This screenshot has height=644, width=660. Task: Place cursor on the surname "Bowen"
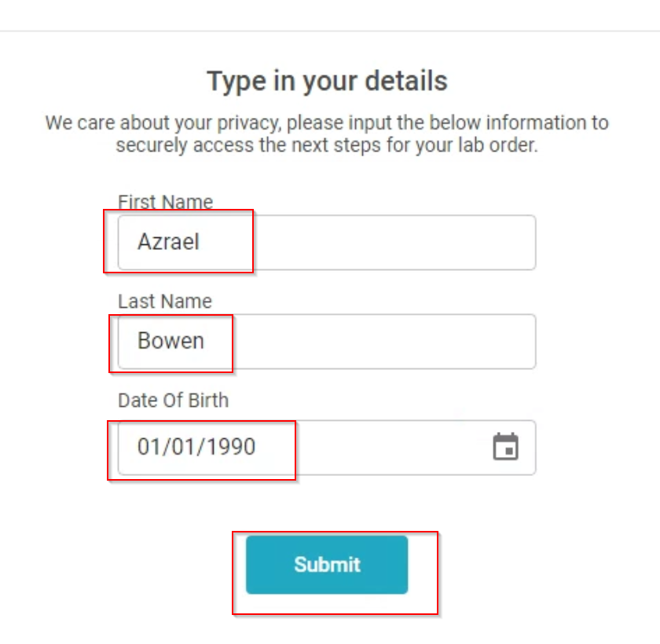(171, 341)
